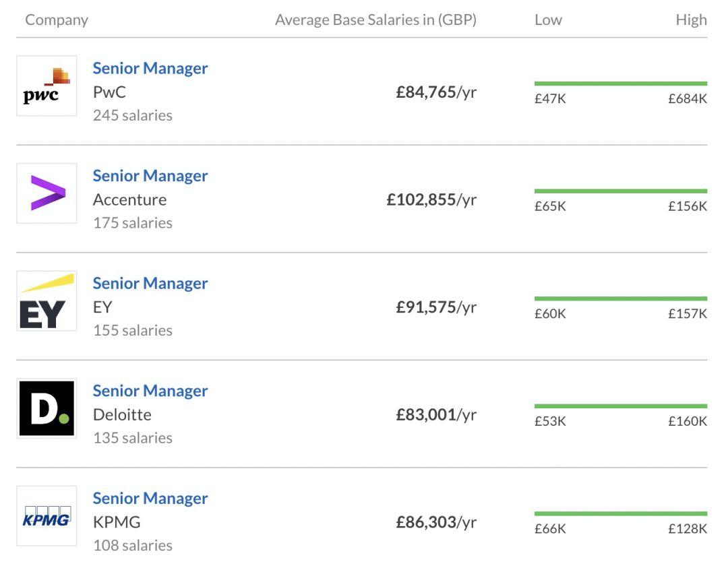Click the EY company logo
The height and width of the screenshot is (568, 728).
[47, 301]
